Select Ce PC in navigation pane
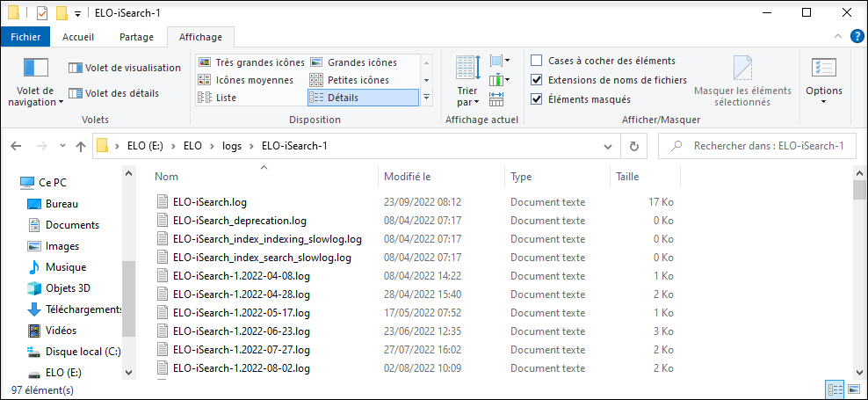Viewport: 868px width, 400px height. 43,182
